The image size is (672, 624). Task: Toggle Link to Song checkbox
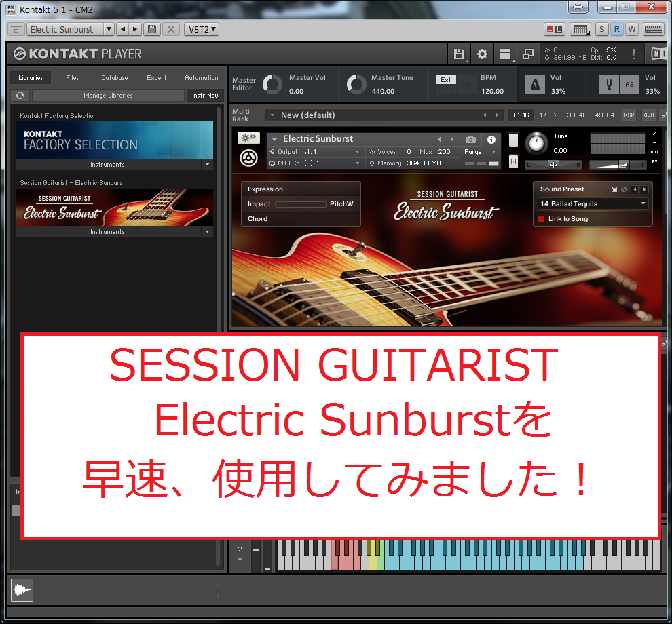pos(541,219)
